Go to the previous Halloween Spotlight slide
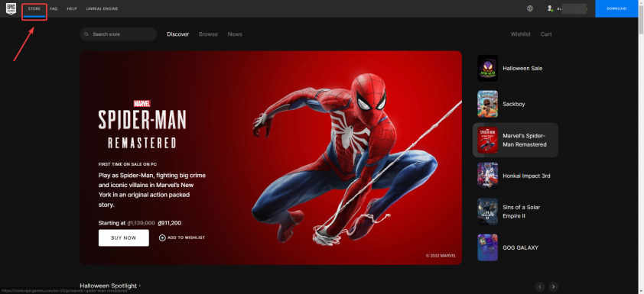The image size is (644, 294). coord(540,286)
